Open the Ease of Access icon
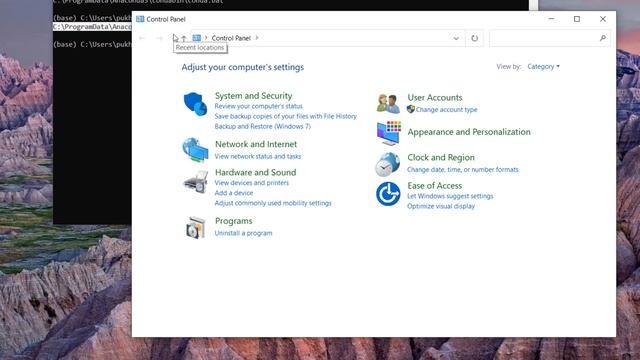This screenshot has height=360, width=640. coord(388,194)
